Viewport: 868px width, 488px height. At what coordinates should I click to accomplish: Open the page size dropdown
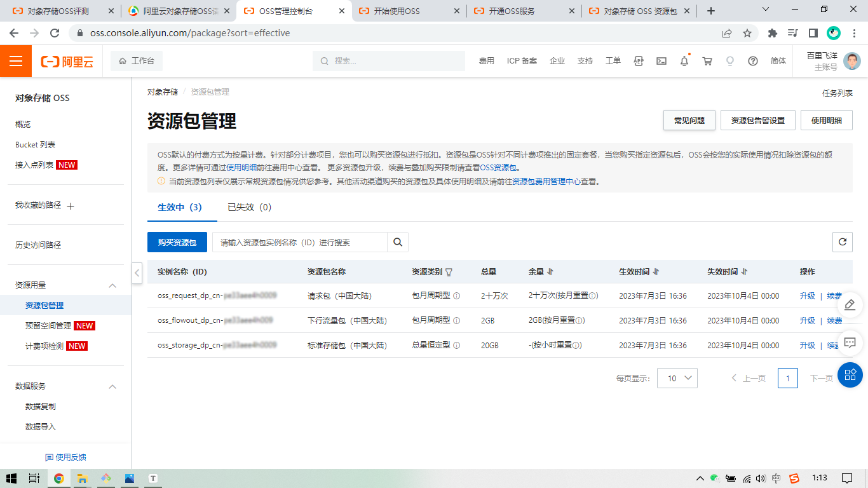[677, 378]
